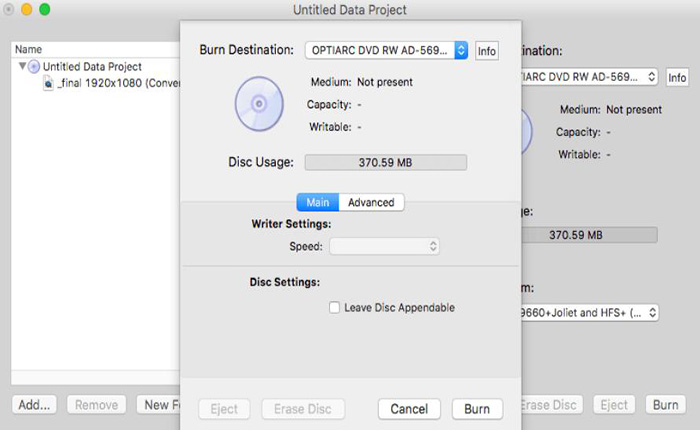
Task: Click the 'Disc Settings:' heading
Action: 285,282
